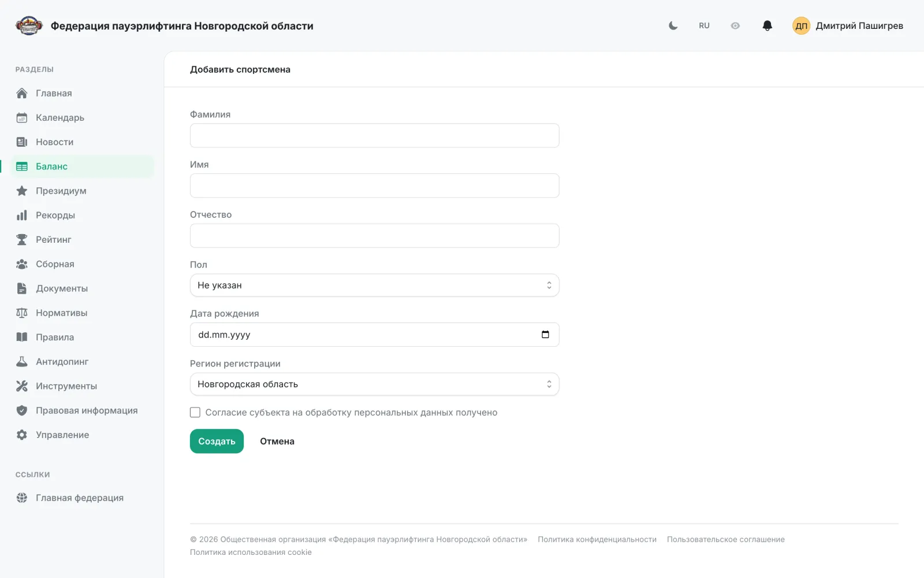Click the Инструменты tools icon
The image size is (924, 578).
click(x=22, y=386)
